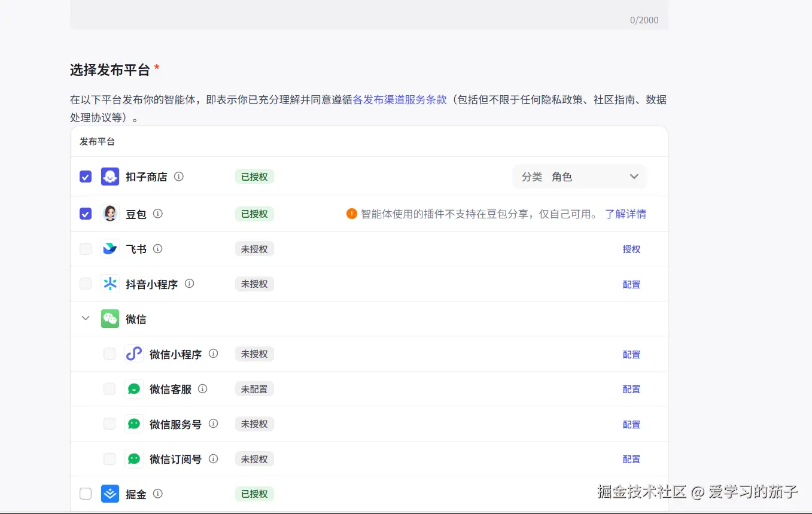This screenshot has width=812, height=514.
Task: Click the 扣子商店 platform icon
Action: [110, 177]
